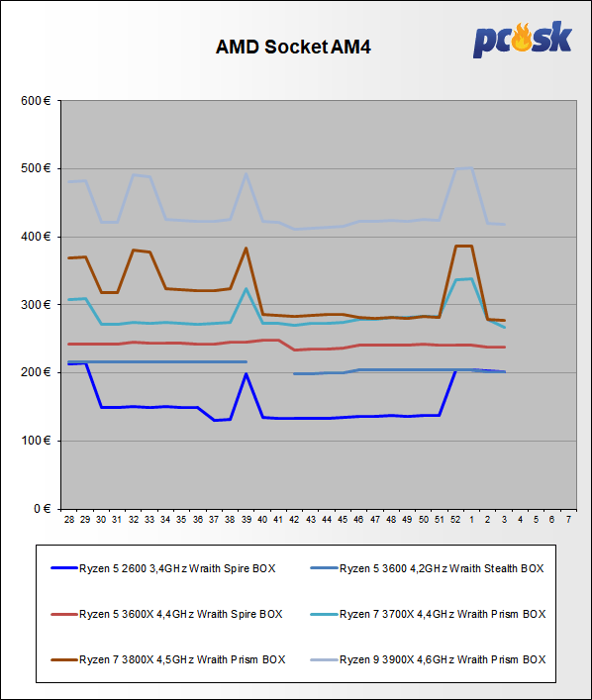Click week 3 on the x-axis
Viewport: 592px width, 700px height.
504,519
